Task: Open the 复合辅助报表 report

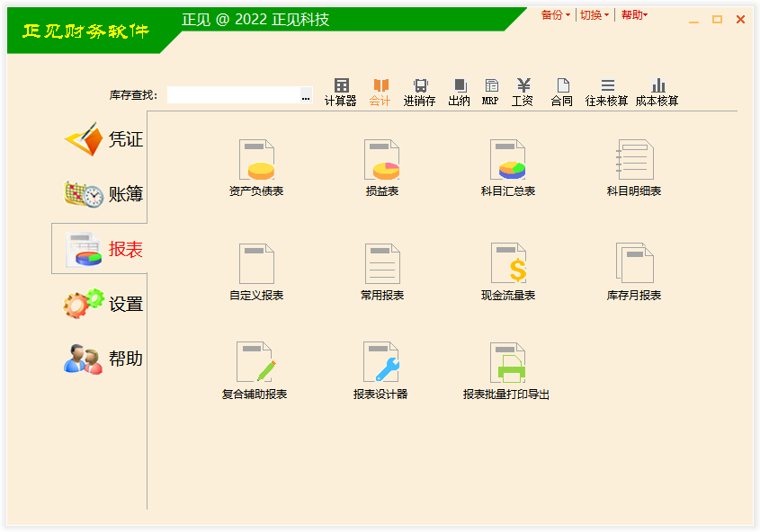Action: [255, 371]
